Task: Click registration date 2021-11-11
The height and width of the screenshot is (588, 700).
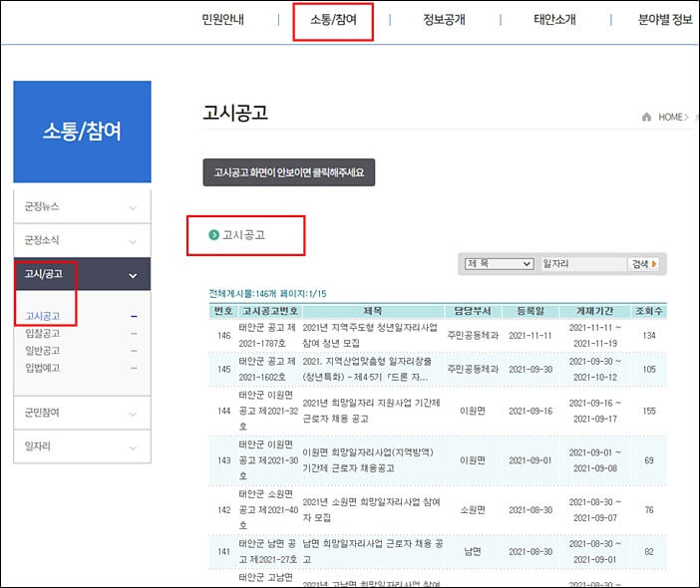Action: 530,336
